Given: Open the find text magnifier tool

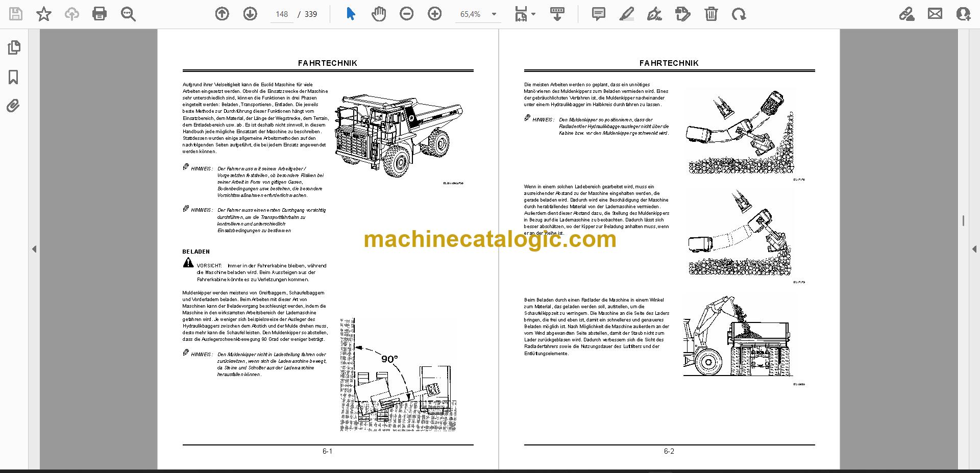Looking at the screenshot, I should (128, 14).
